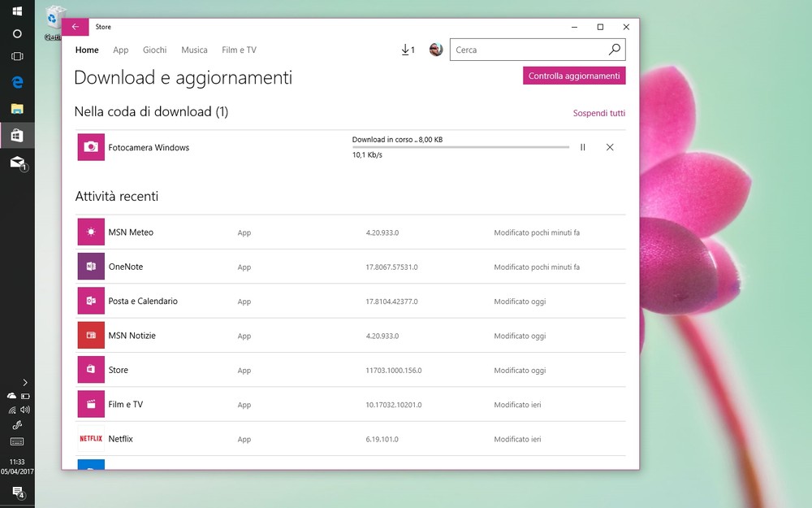
Task: Open the OneNote entry name
Action: coord(126,267)
